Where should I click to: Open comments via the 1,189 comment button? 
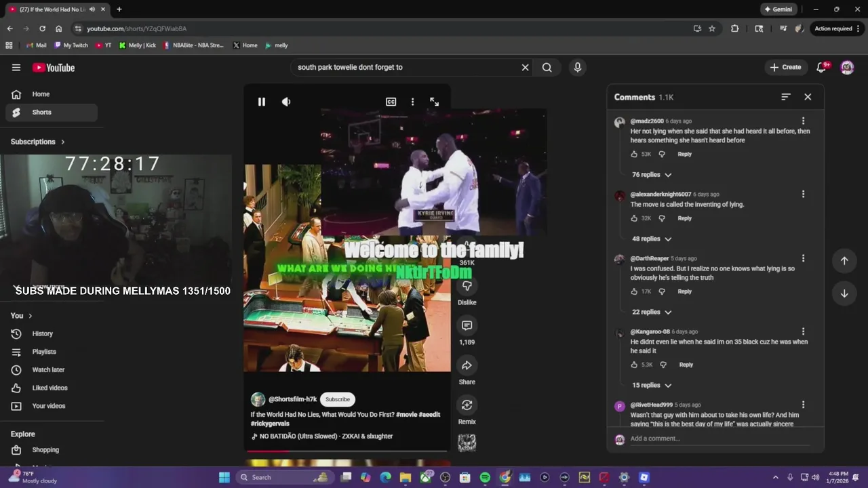pyautogui.click(x=467, y=325)
